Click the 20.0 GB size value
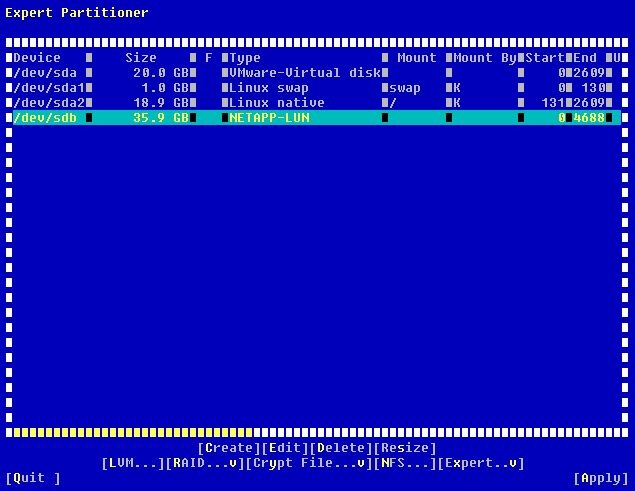635x491 pixels. pyautogui.click(x=161, y=73)
